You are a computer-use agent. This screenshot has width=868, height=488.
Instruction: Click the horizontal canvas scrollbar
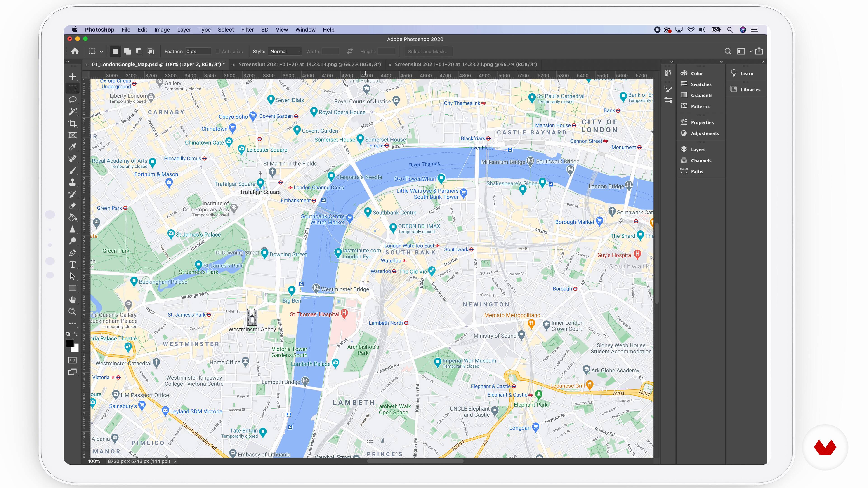415,461
